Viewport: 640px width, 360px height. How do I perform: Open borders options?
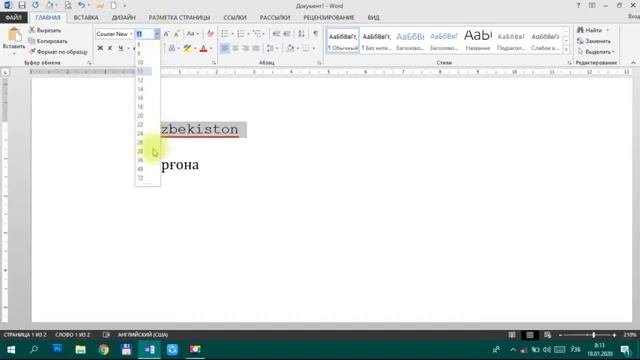[306, 48]
